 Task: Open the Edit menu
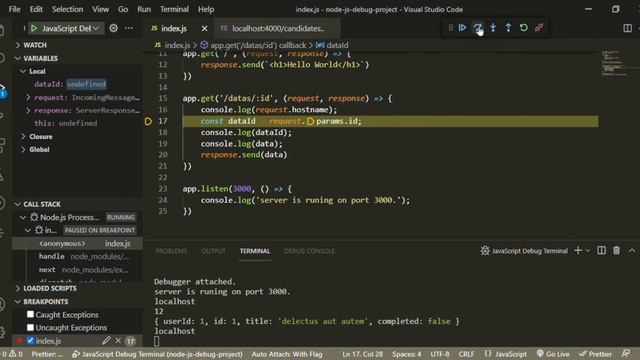coord(36,9)
